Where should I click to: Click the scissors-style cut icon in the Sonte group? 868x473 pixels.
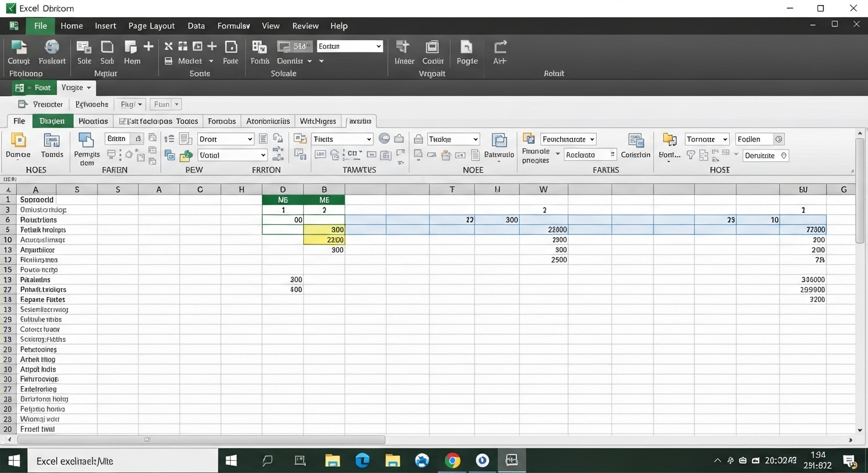click(168, 46)
